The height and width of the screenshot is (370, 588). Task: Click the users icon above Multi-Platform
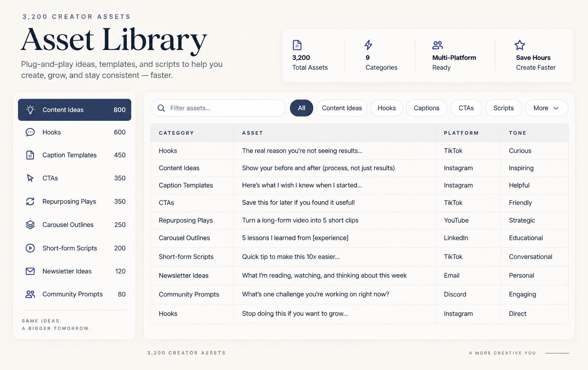click(437, 45)
